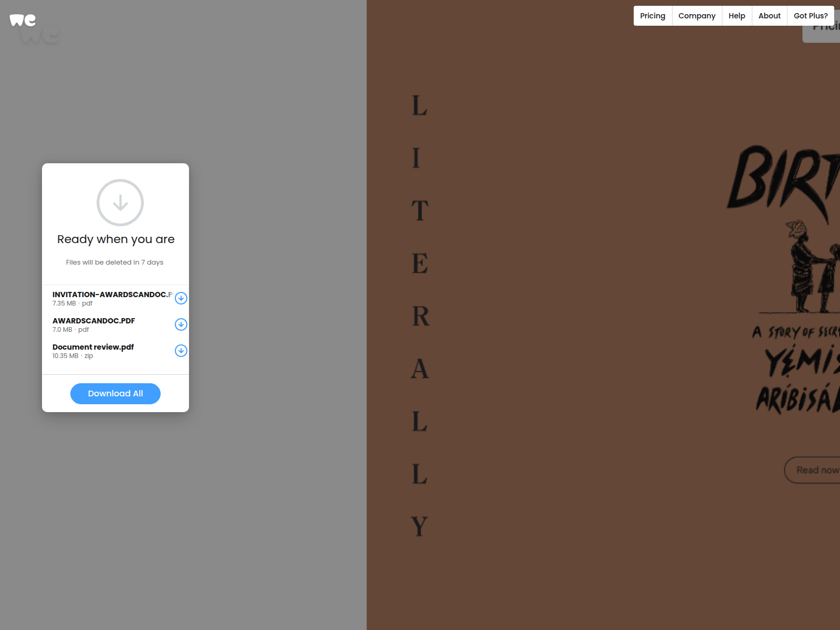This screenshot has height=630, width=840.
Task: Click the Read now button
Action: [x=812, y=470]
